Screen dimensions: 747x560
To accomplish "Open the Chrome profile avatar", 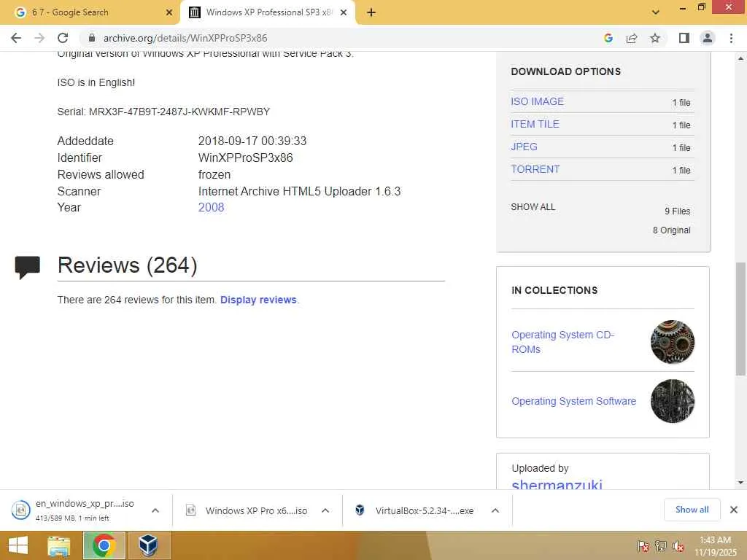I will 708,38.
